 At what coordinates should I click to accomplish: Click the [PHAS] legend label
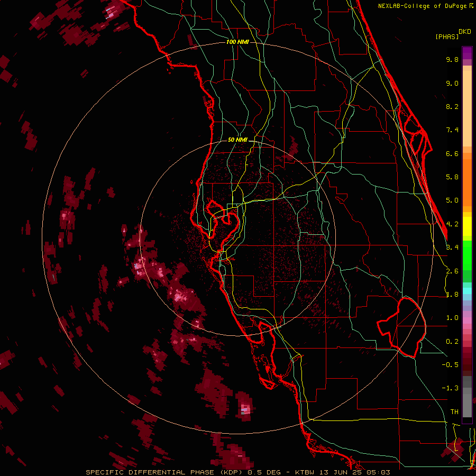coord(447,36)
